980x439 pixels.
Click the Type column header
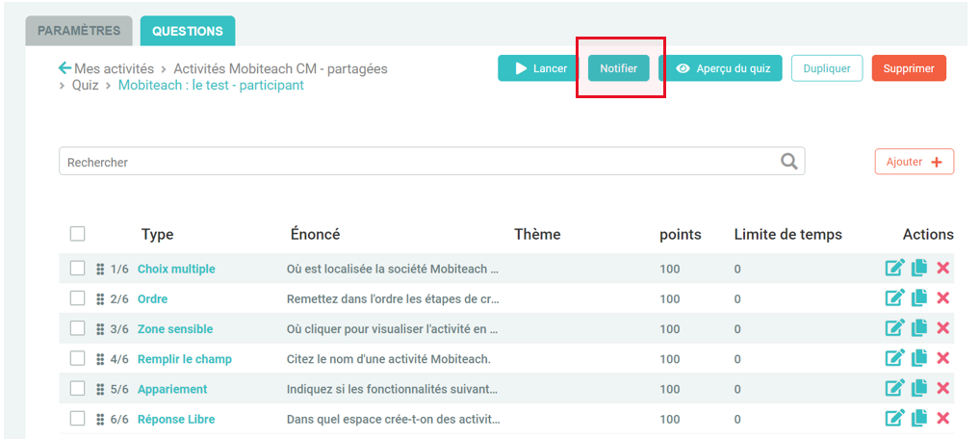pos(158,235)
